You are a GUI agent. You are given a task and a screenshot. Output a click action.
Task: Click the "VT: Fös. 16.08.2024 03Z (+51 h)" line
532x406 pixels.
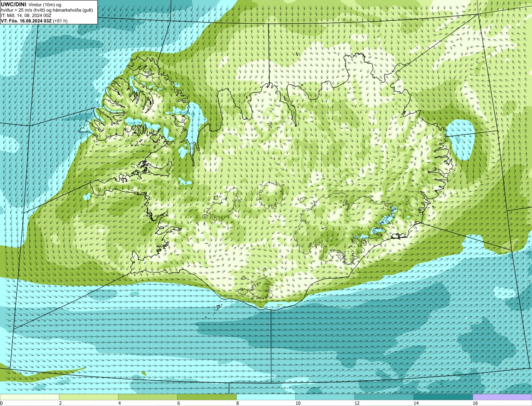coord(34,21)
